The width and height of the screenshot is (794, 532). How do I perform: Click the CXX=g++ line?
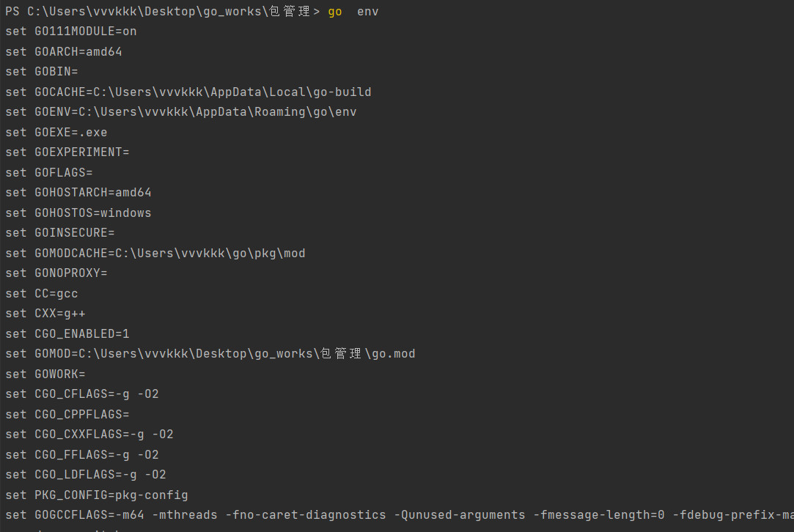click(x=45, y=314)
